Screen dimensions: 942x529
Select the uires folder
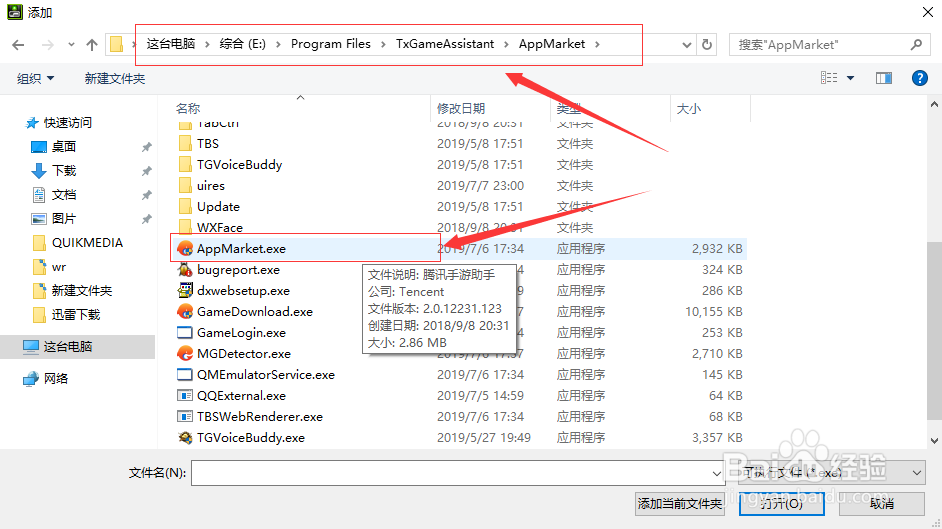click(x=210, y=186)
